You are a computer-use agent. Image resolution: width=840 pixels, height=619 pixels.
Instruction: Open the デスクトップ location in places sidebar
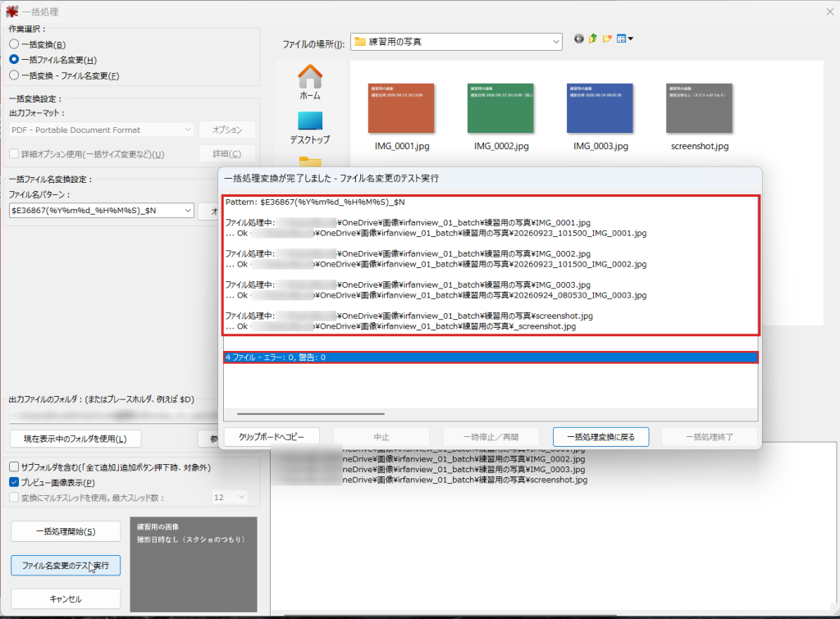[310, 128]
